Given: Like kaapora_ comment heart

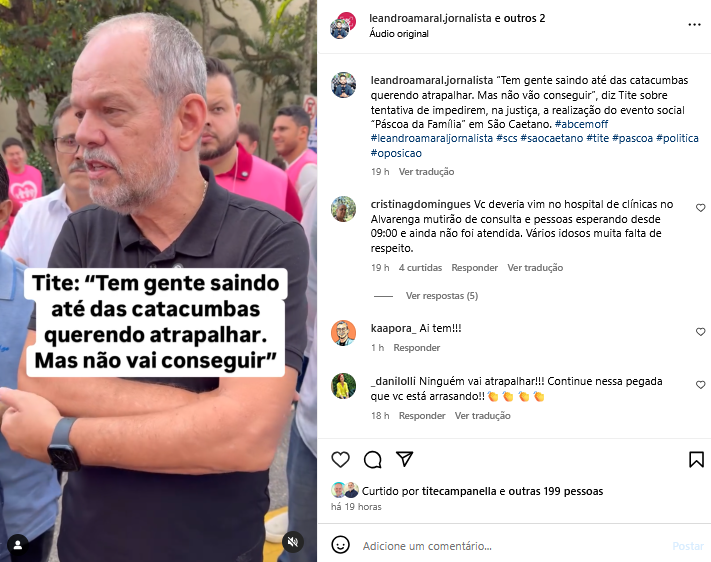Looking at the screenshot, I should coord(701,332).
